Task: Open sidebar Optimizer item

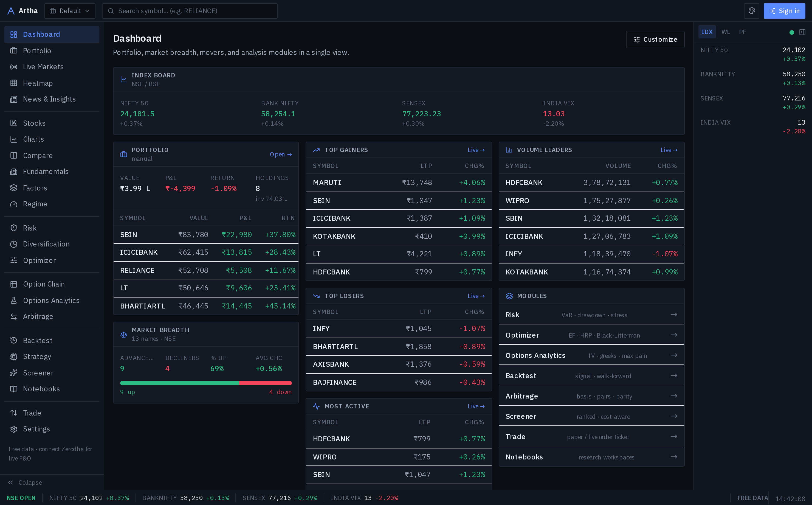Action: [52, 260]
